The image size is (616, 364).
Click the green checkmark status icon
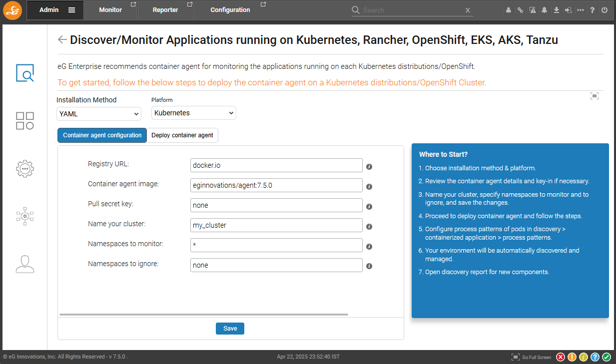607,357
